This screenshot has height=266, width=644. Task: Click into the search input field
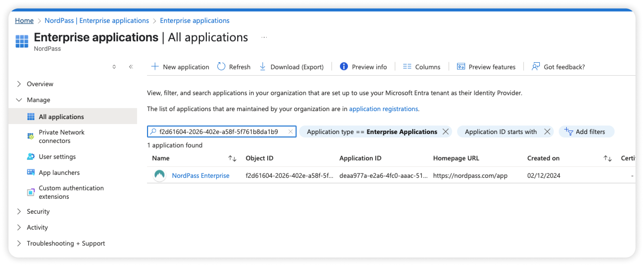222,131
